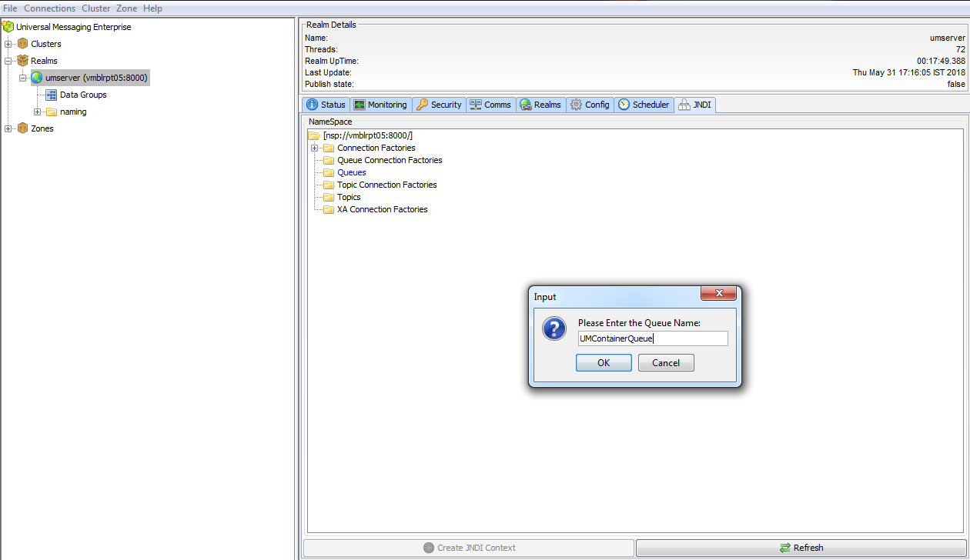Cancel the queue name dialog

tap(665, 362)
